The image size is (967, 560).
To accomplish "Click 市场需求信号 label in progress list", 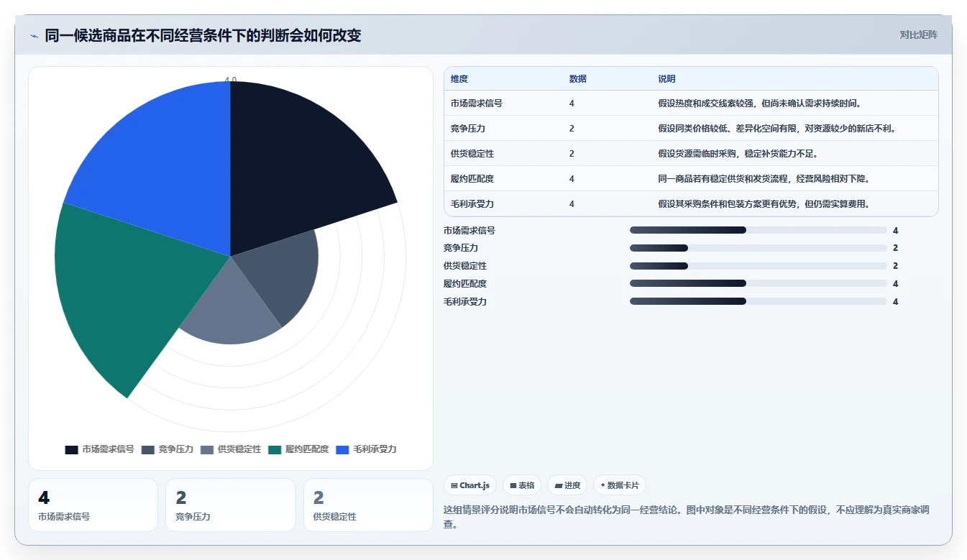I will pyautogui.click(x=469, y=231).
